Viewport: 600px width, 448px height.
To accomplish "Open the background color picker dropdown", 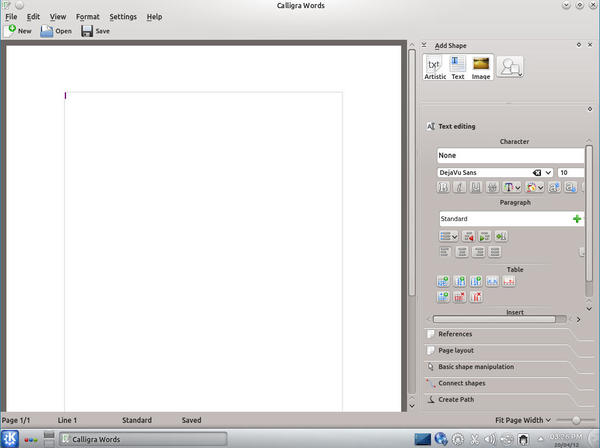I will 535,187.
